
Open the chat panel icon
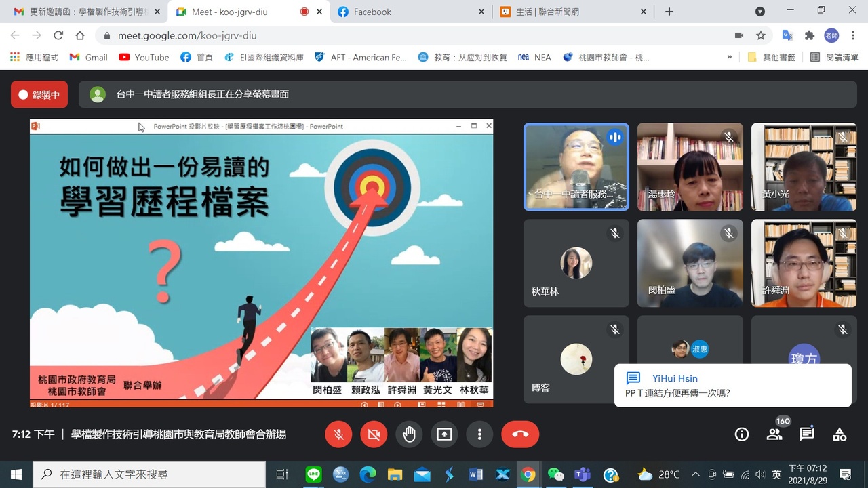point(807,434)
